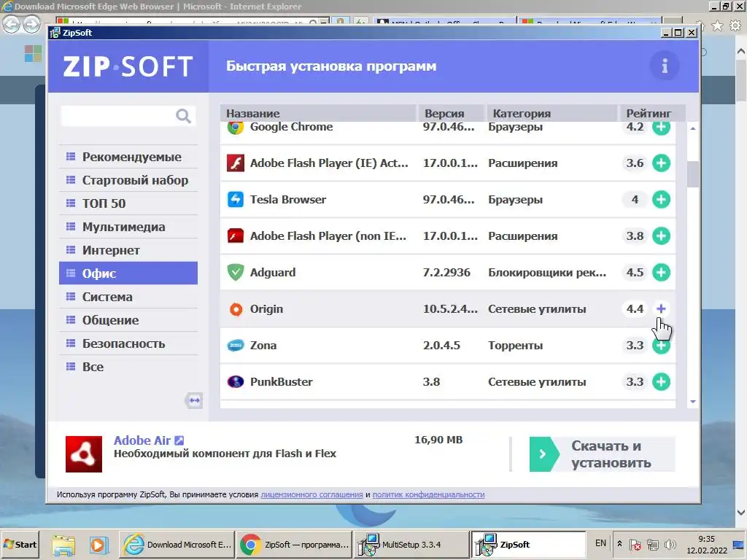The height and width of the screenshot is (560, 747).
Task: Add Adobe Flash Player (non IE) via plus
Action: [661, 236]
